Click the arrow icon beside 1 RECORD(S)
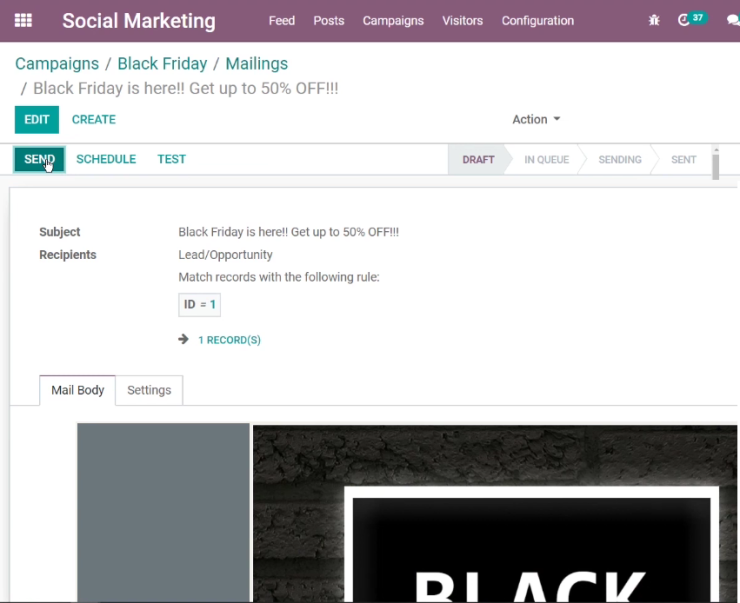Viewport: 740px width, 603px height. click(184, 339)
